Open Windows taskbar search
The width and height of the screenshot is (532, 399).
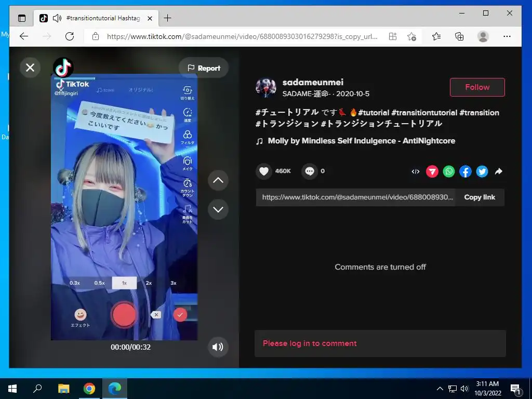37,389
